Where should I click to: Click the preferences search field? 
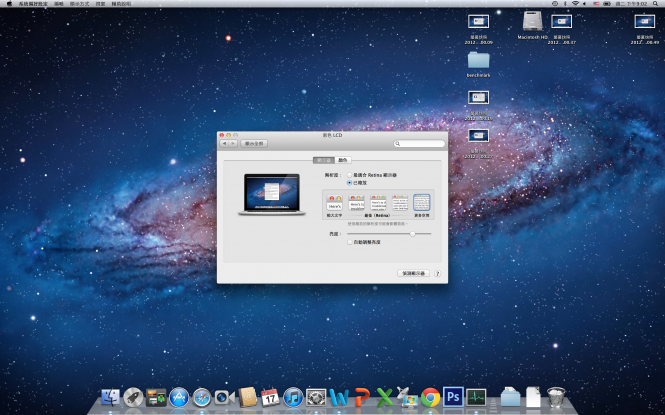pyautogui.click(x=419, y=144)
